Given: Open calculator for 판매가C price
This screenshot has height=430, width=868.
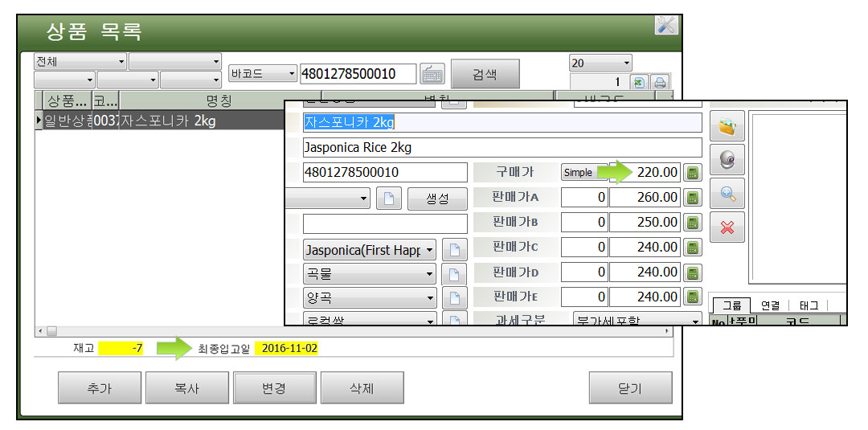Looking at the screenshot, I should point(691,248).
